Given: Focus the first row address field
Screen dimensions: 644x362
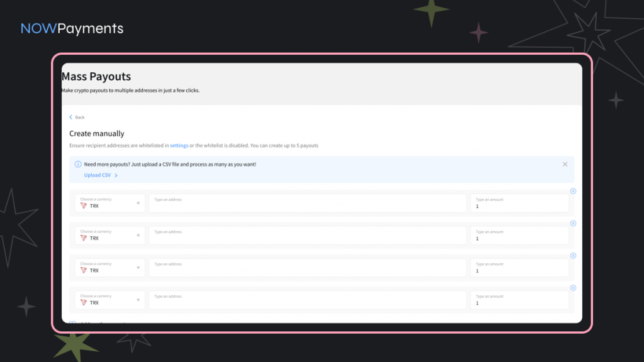Looking at the screenshot, I should [308, 203].
